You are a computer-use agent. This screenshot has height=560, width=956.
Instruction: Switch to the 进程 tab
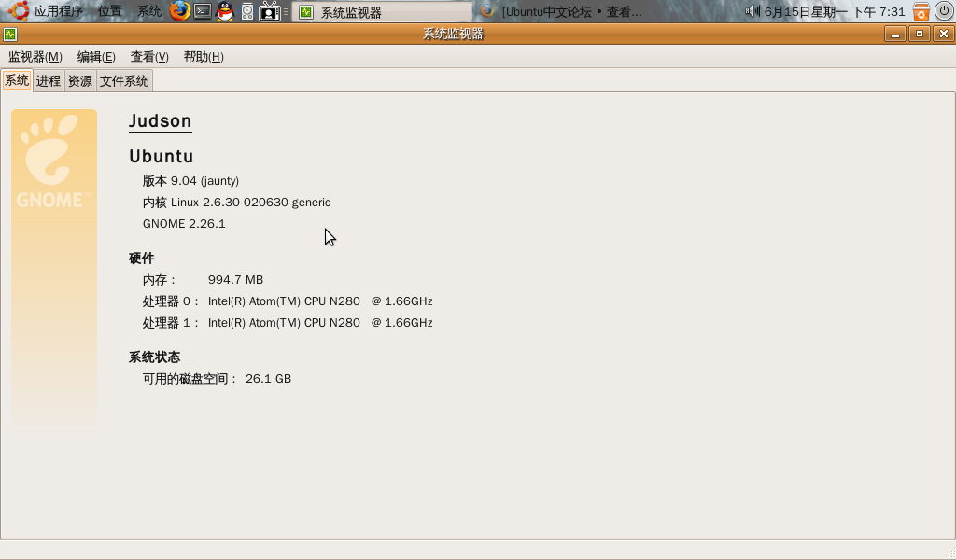pyautogui.click(x=49, y=81)
